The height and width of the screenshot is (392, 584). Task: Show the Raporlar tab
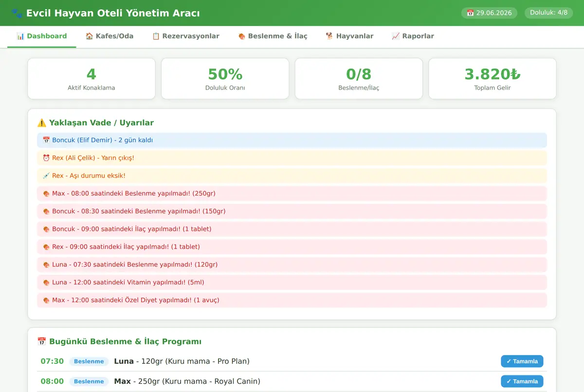pos(413,36)
